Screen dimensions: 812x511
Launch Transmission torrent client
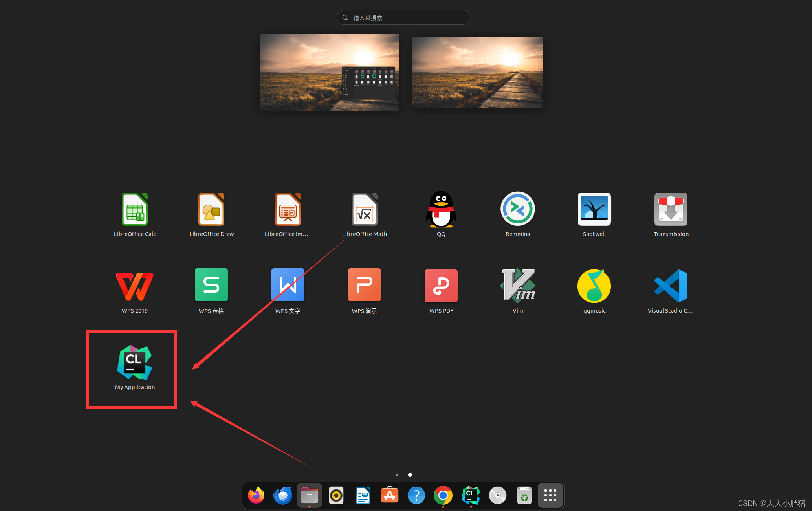[671, 215]
